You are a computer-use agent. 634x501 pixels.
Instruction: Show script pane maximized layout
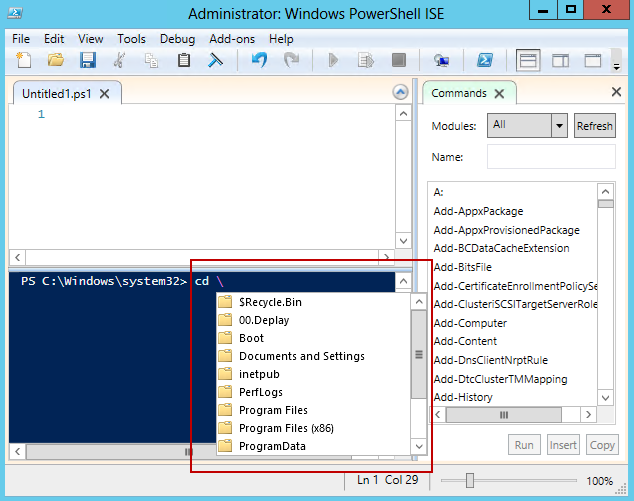(x=593, y=61)
